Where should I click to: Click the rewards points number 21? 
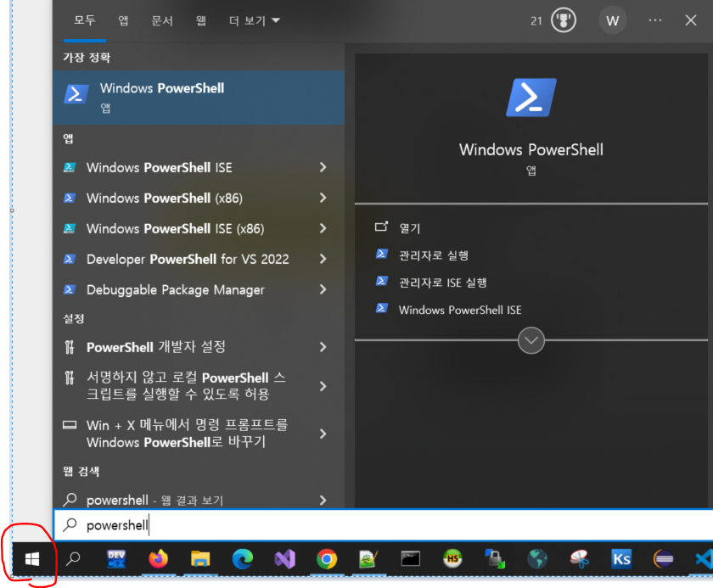coord(536,21)
